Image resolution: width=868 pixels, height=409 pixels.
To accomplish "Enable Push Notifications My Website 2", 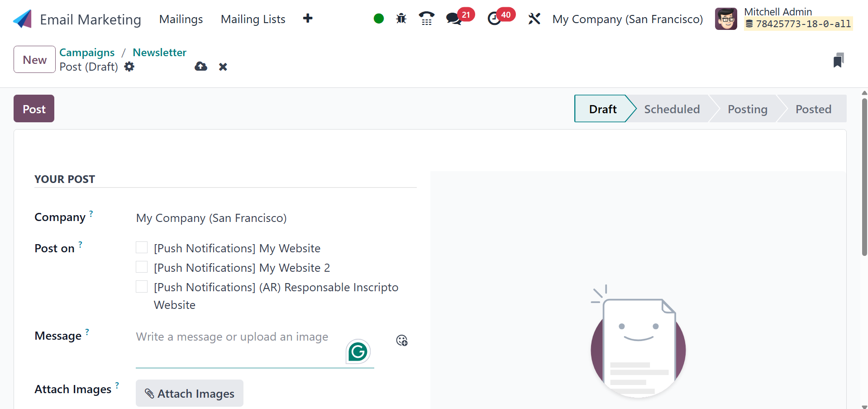I will (x=142, y=267).
